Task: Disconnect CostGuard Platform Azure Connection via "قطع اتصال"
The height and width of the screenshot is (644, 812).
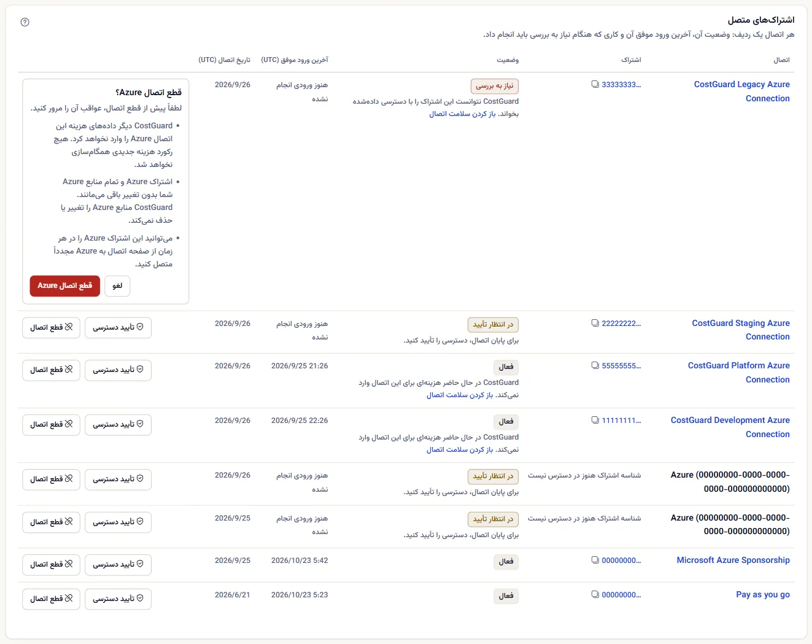Action: click(x=52, y=370)
